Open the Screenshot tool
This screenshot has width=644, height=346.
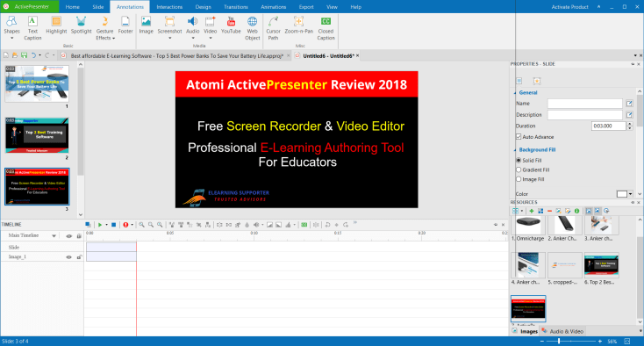(x=169, y=27)
